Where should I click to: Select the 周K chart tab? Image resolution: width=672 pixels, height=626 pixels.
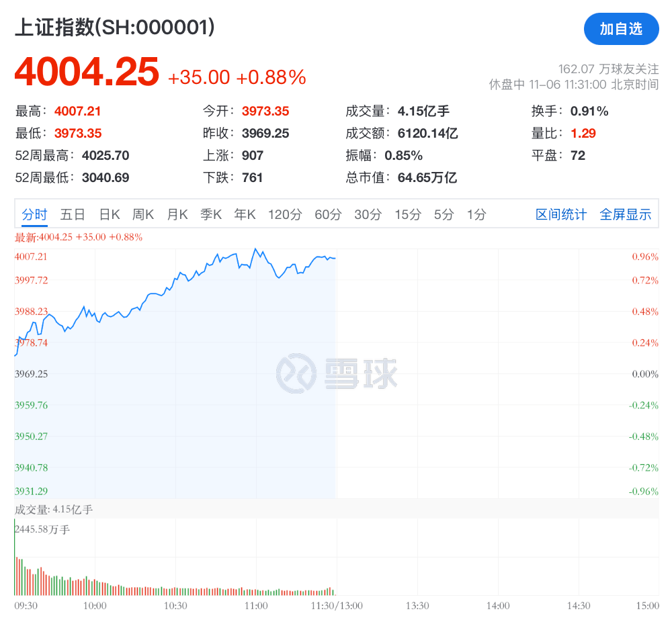(144, 214)
